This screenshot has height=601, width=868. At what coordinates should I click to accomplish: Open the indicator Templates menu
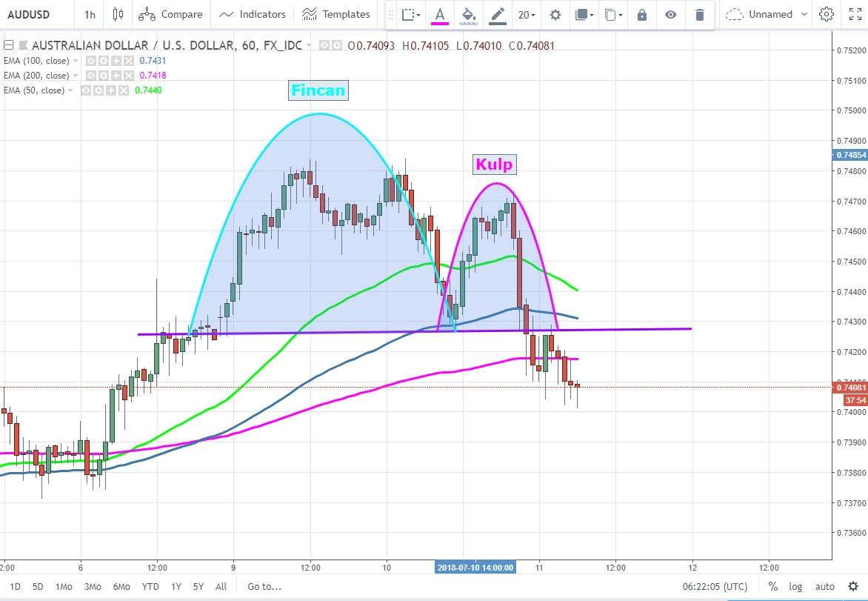336,14
